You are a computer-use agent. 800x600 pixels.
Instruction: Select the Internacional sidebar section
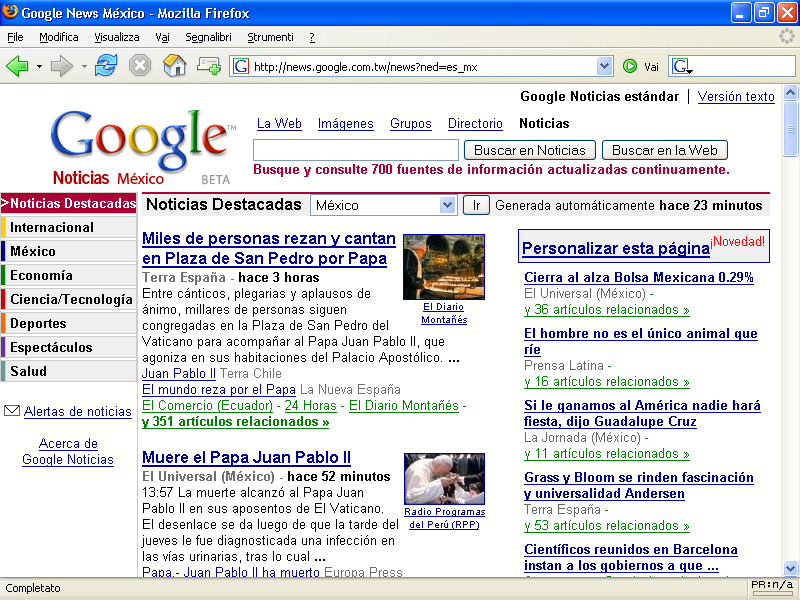[x=69, y=227]
